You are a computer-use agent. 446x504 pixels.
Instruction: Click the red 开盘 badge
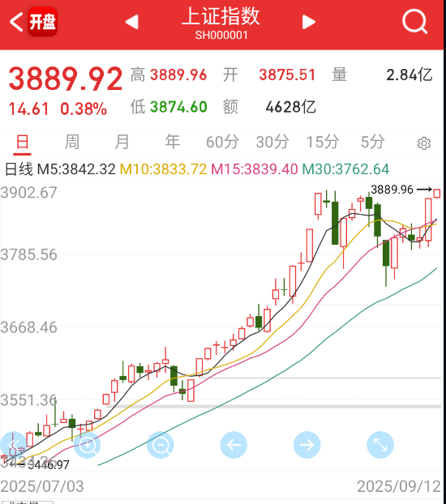(43, 22)
